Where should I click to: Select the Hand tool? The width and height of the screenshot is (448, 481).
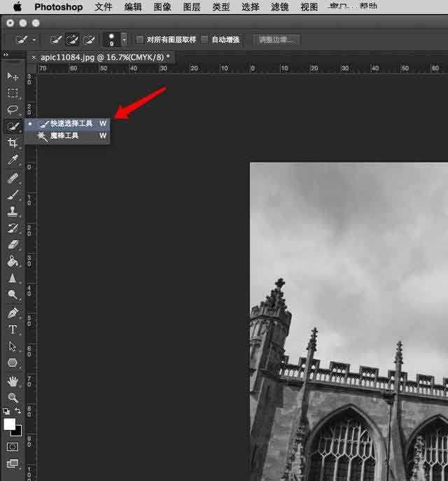(12, 381)
